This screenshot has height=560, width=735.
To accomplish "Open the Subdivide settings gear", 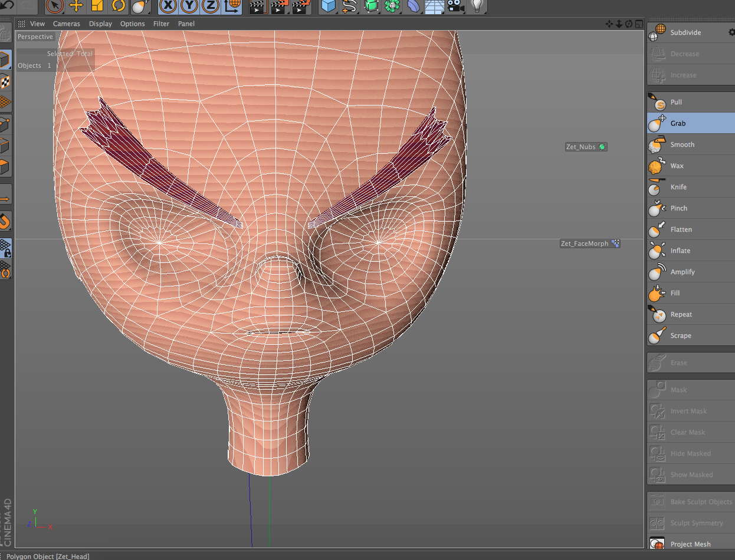I will pos(731,32).
